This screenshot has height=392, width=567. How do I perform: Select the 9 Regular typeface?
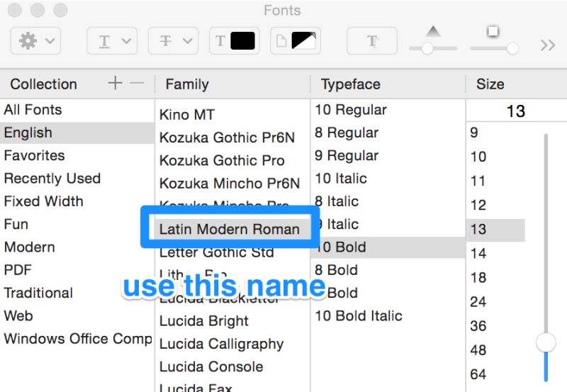point(388,155)
